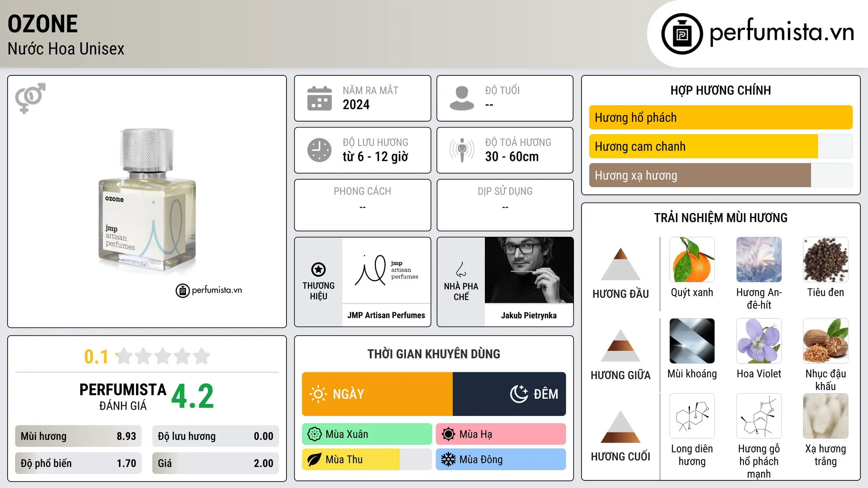Click the Độ lưu hương 0.00 score bar
This screenshot has height=488, width=868.
click(x=216, y=436)
